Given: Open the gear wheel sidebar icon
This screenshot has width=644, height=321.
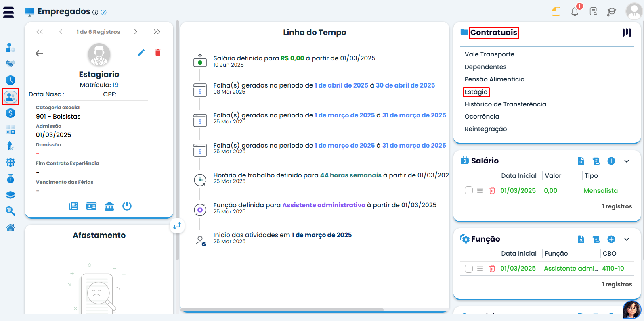Looking at the screenshot, I should (x=10, y=162).
